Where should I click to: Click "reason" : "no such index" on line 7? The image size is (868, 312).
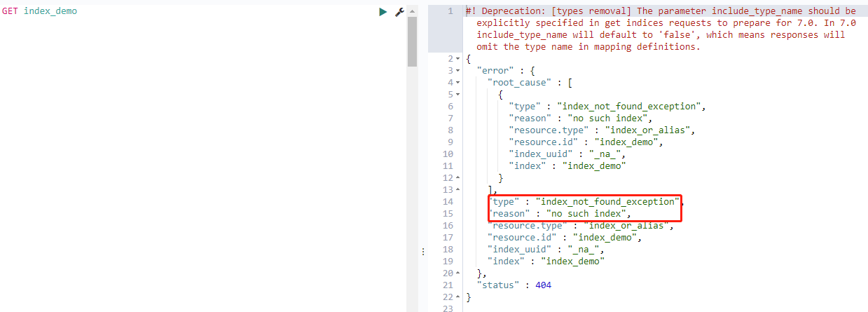[x=581, y=118]
